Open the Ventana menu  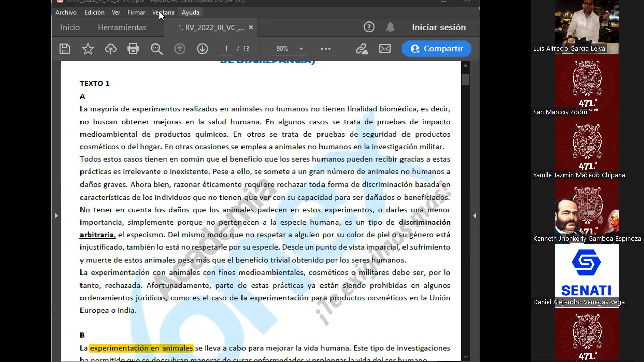pos(164,12)
